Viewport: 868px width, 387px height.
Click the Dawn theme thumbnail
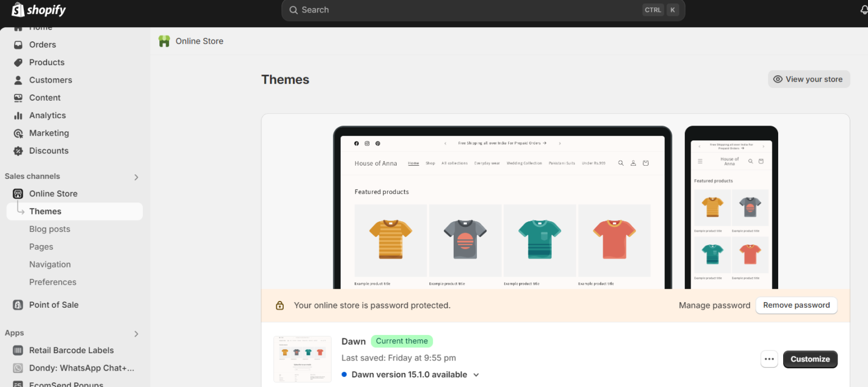[x=302, y=359]
